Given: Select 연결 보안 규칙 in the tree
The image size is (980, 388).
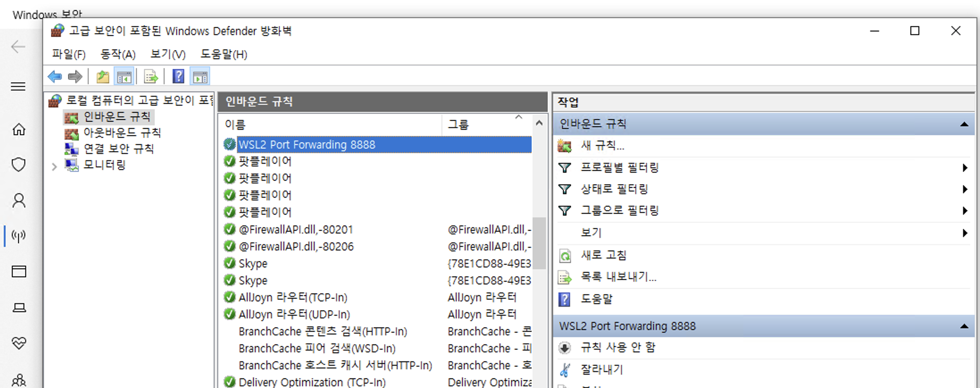Looking at the screenshot, I should [x=118, y=149].
